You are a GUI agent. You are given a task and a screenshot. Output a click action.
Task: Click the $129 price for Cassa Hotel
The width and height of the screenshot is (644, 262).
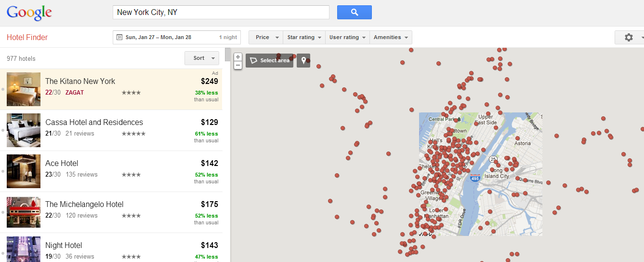click(x=210, y=123)
